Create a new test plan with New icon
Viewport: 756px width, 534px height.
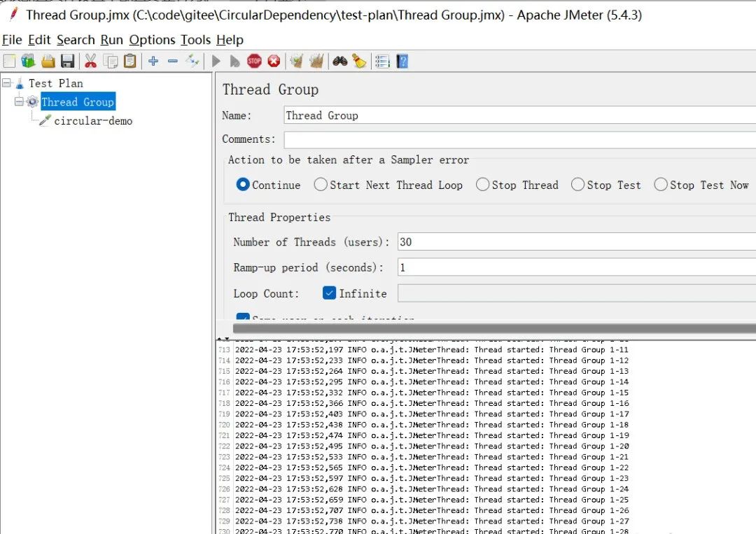(9, 61)
